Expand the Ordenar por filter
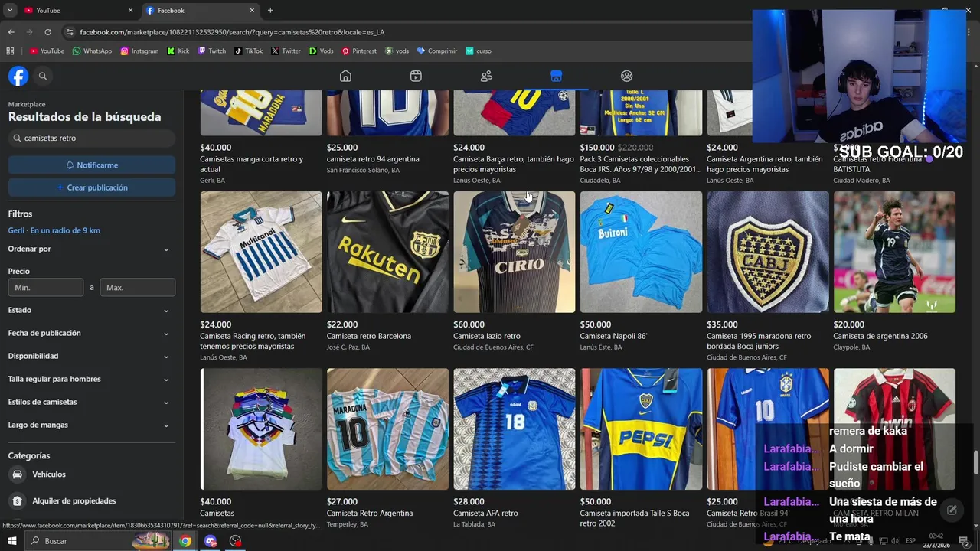980x551 pixels. click(91, 249)
